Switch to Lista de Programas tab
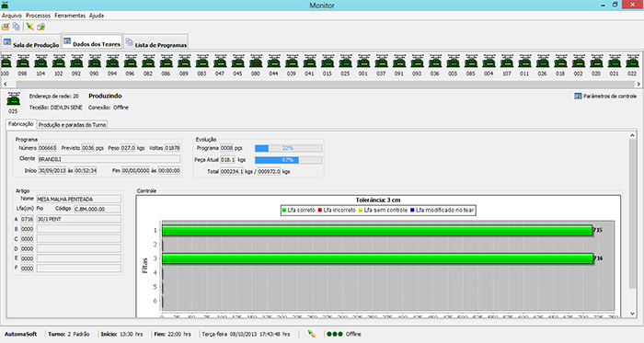The width and height of the screenshot is (644, 343). click(156, 42)
